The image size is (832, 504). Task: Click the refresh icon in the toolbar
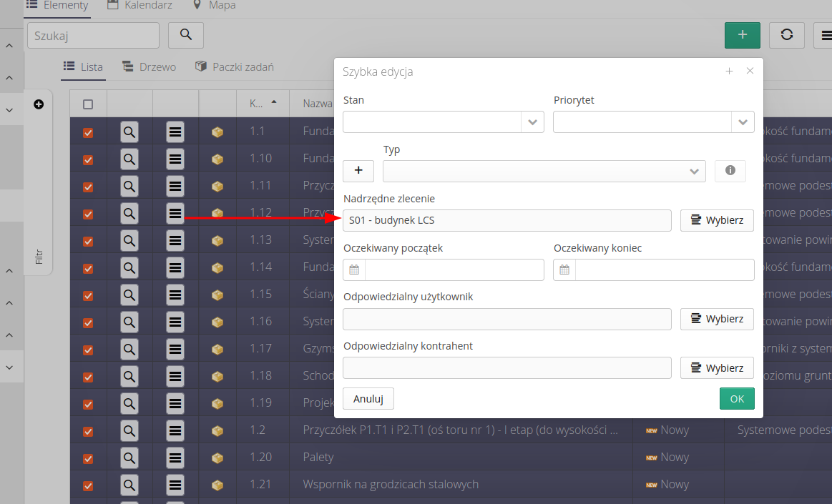coord(786,34)
